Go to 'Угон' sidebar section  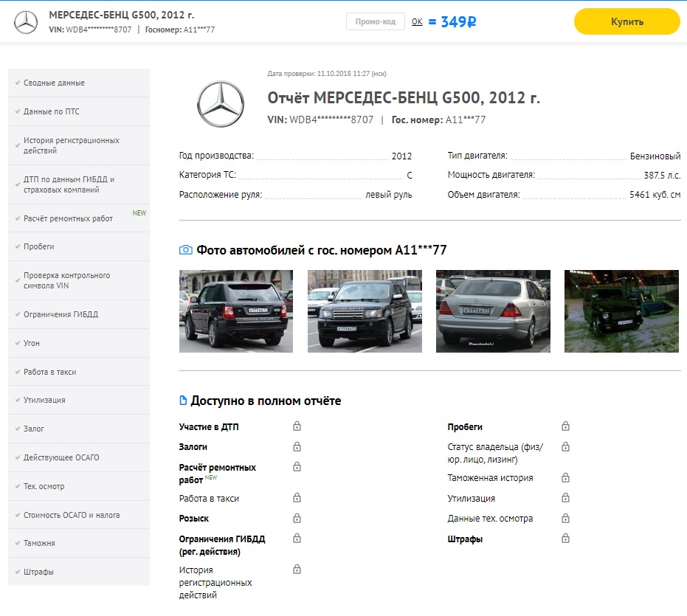(x=79, y=343)
